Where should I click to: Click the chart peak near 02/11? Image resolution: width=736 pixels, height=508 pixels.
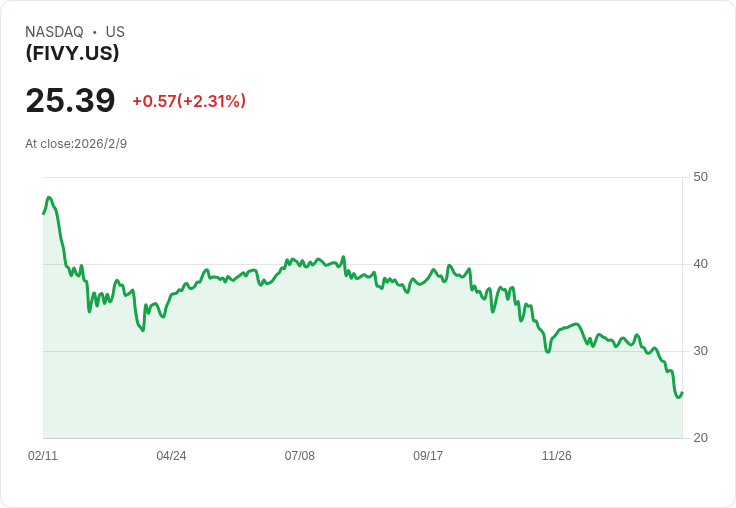click(x=49, y=198)
